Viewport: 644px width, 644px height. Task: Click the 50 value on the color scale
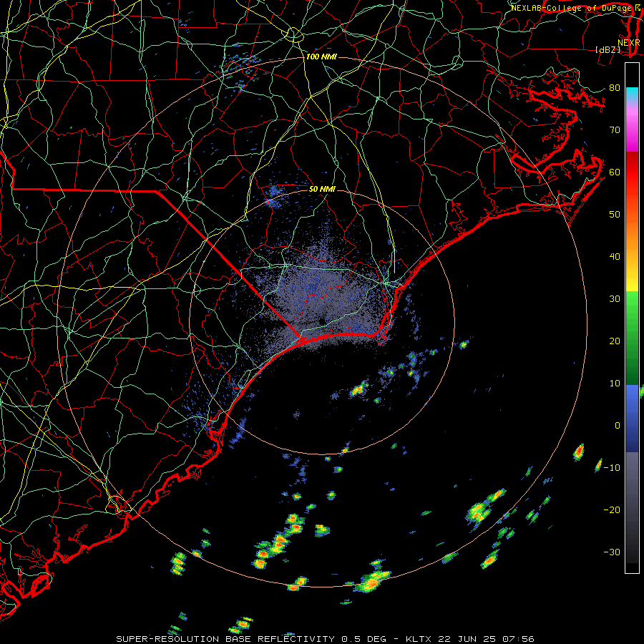[615, 215]
